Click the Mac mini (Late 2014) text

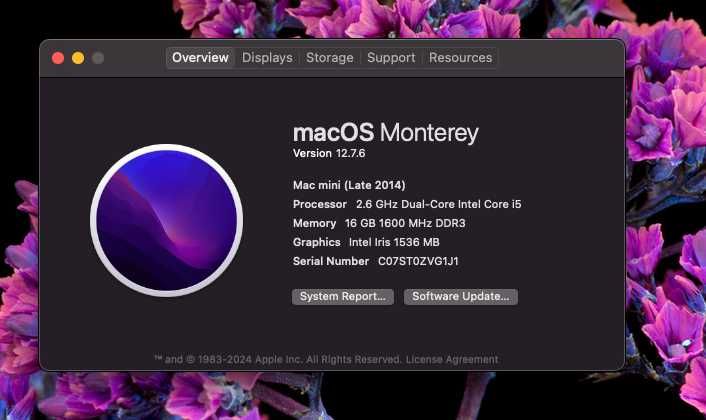pyautogui.click(x=349, y=185)
